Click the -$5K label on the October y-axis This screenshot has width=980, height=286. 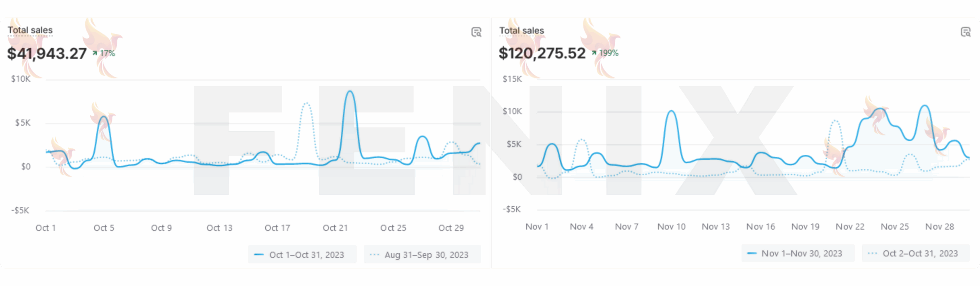click(20, 210)
